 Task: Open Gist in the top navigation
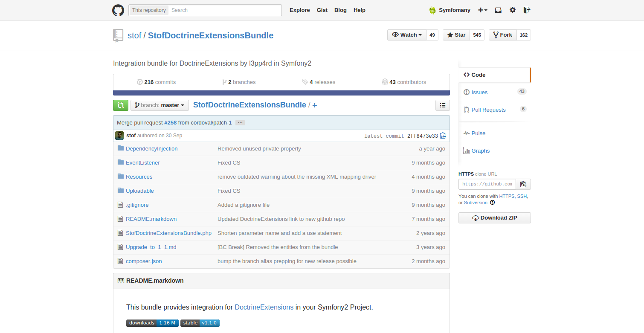pyautogui.click(x=322, y=10)
